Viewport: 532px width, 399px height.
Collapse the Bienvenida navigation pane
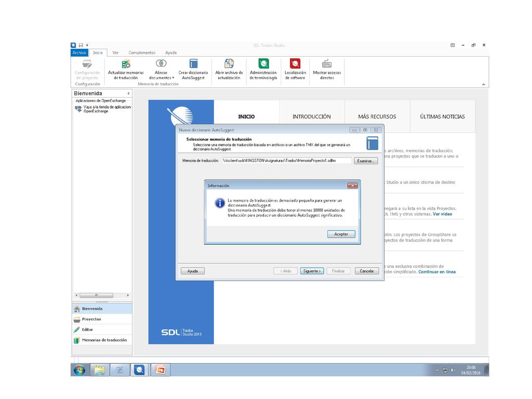128,94
